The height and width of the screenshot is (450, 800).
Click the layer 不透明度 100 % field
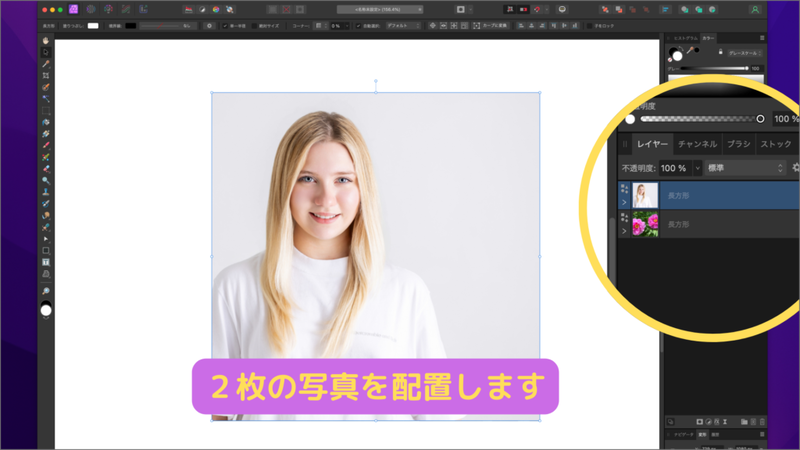(675, 168)
